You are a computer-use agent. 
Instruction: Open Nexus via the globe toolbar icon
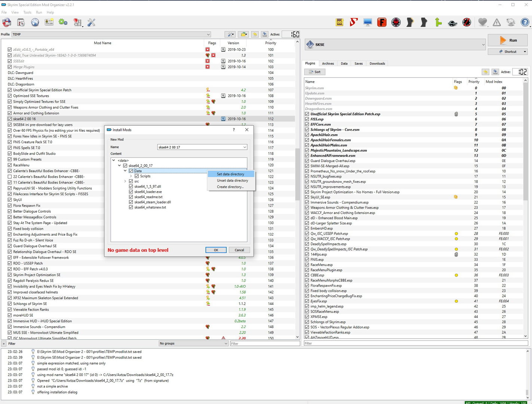pos(35,22)
